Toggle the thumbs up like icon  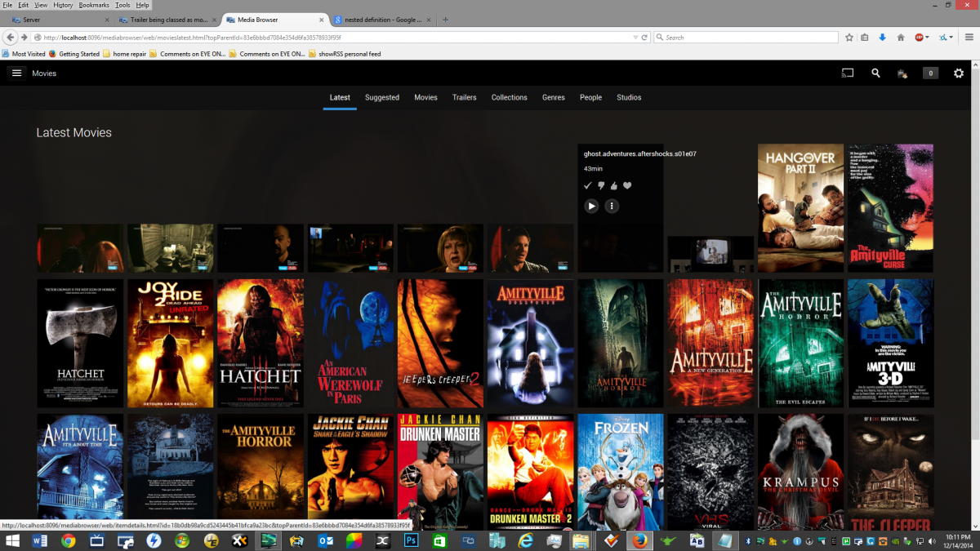614,186
